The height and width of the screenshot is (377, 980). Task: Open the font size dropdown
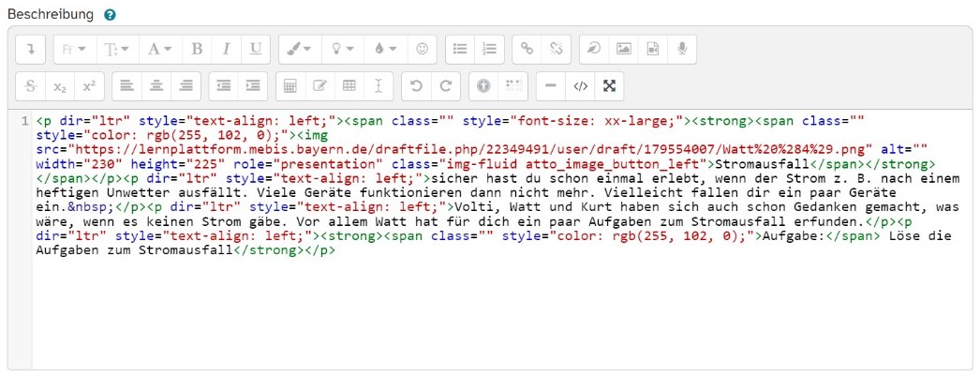116,49
